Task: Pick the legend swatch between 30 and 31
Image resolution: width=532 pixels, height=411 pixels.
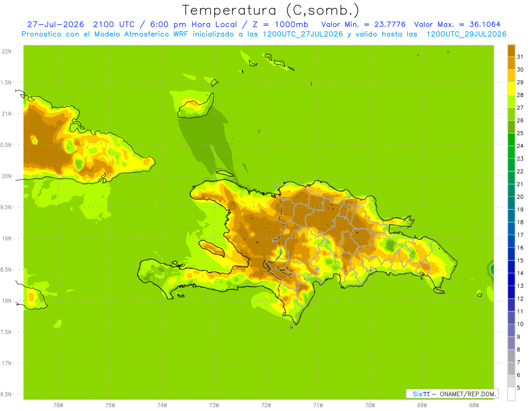Action: [511, 63]
